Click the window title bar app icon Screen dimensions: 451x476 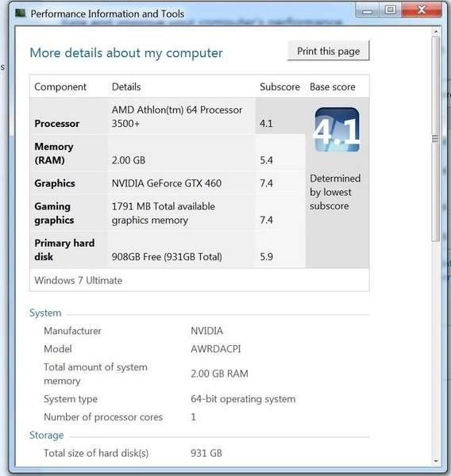(21, 13)
